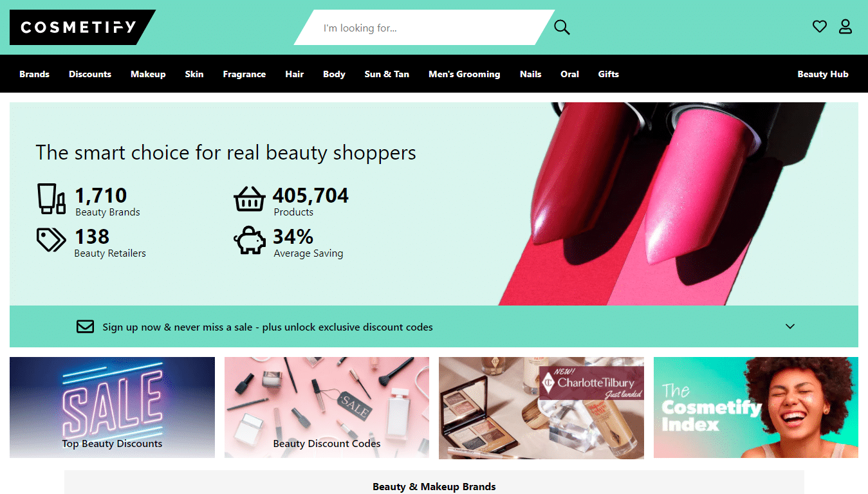Select Men's Grooming in navigation
Viewport: 868px width, 494px height.
point(465,74)
